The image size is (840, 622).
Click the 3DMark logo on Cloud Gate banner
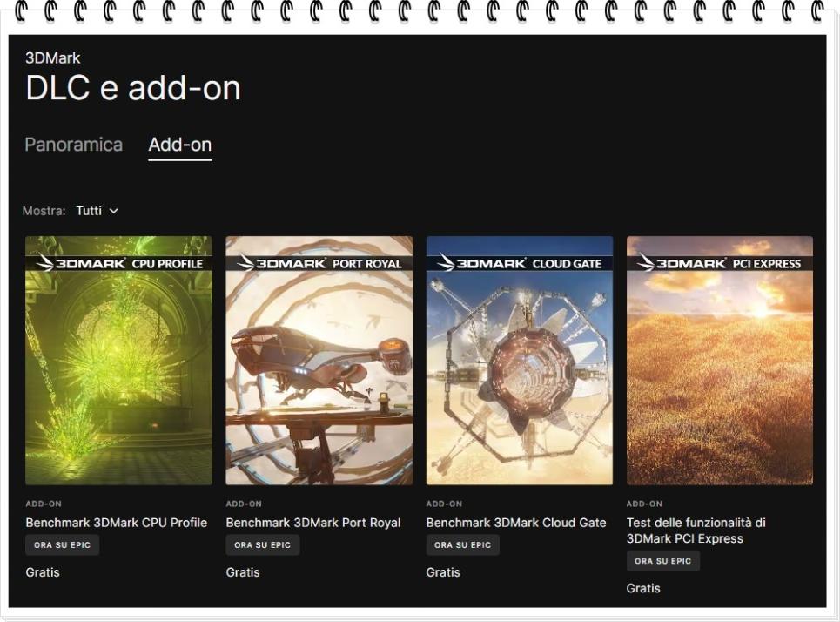pyautogui.click(x=481, y=263)
